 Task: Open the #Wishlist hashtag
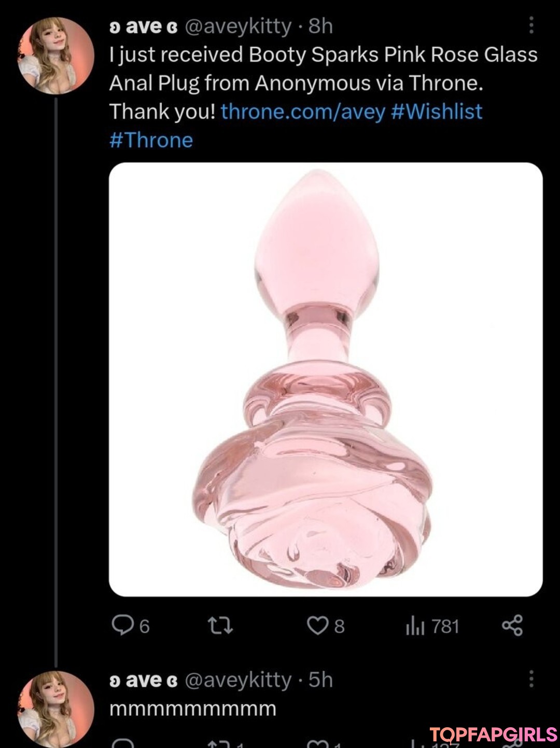click(x=437, y=112)
